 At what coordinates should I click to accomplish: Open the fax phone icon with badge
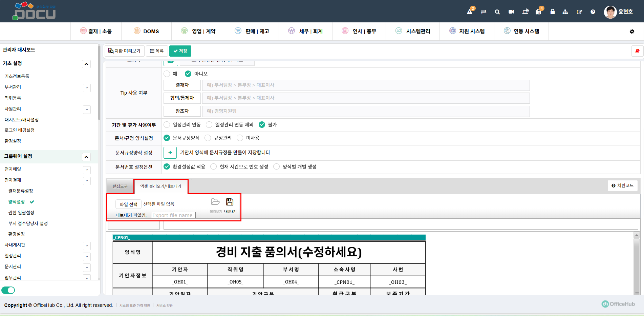[x=538, y=12]
